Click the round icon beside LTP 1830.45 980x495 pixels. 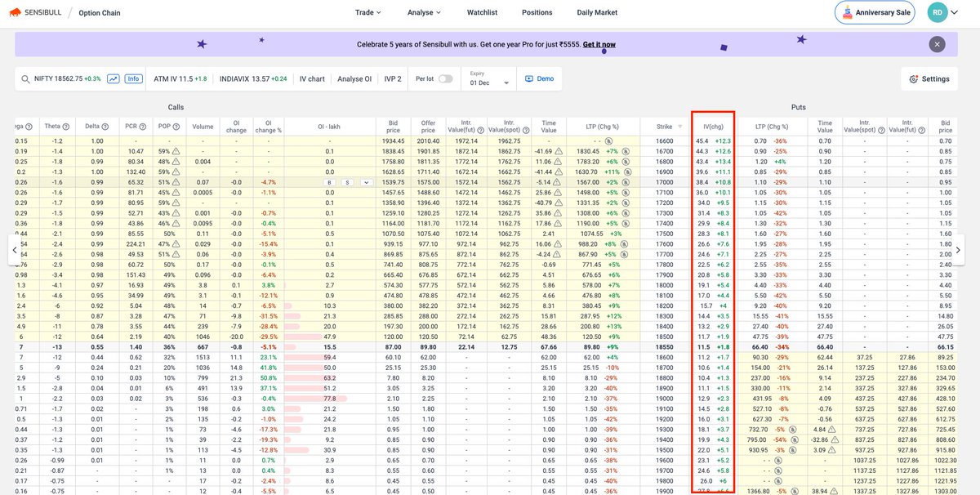[x=627, y=151]
